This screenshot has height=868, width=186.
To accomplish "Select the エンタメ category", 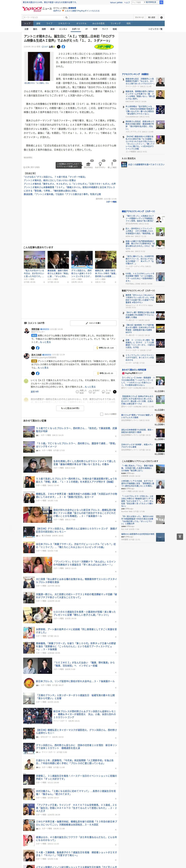I will pos(63,29).
